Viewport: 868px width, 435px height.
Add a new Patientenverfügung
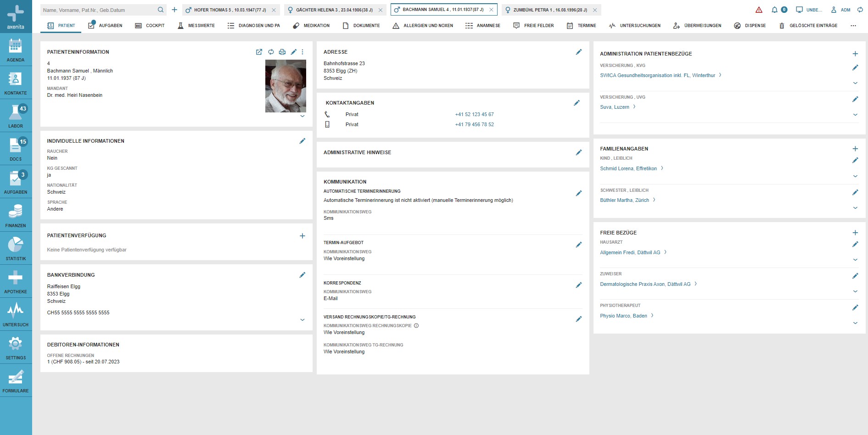point(302,236)
